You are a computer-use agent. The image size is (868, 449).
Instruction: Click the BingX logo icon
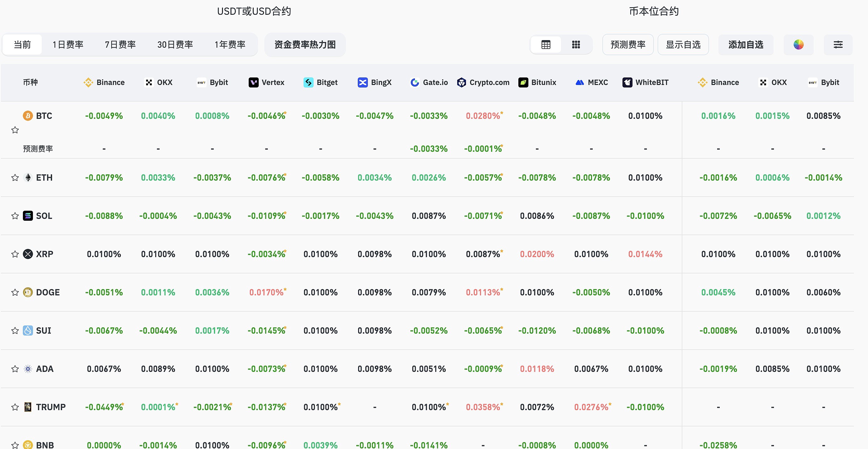[363, 82]
